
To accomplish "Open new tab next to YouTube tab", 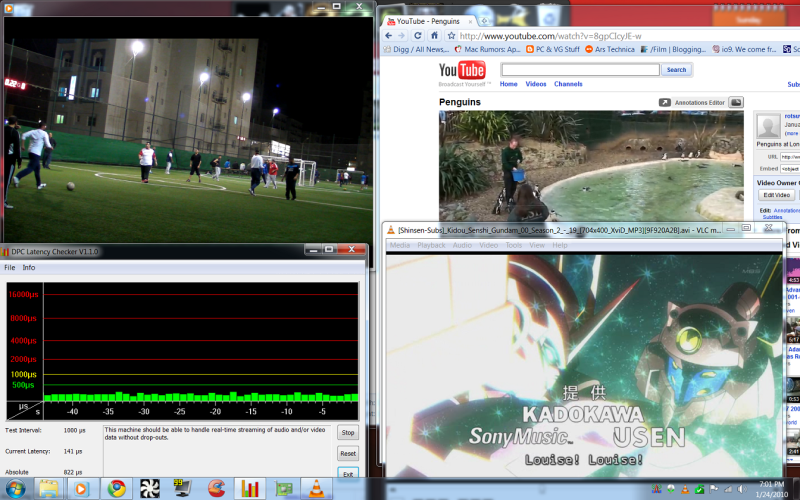I will pos(485,21).
